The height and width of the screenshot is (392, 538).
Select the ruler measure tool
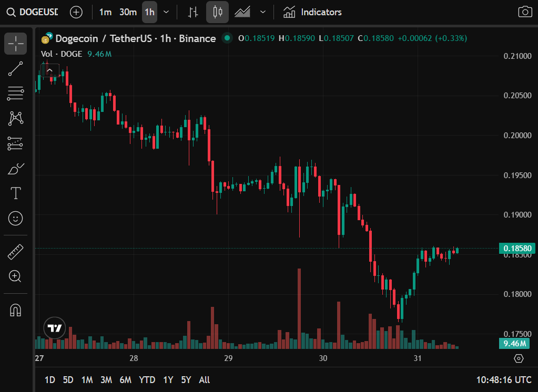point(16,252)
